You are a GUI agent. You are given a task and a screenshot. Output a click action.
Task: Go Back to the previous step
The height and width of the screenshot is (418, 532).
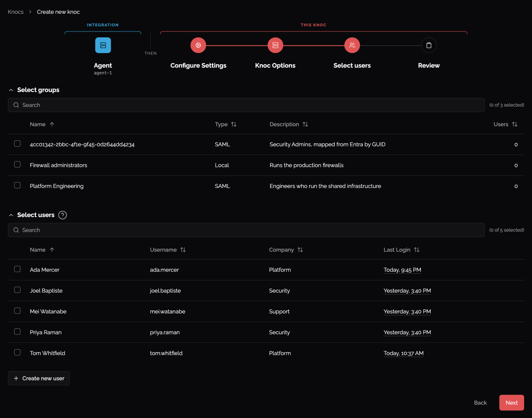(x=480, y=402)
